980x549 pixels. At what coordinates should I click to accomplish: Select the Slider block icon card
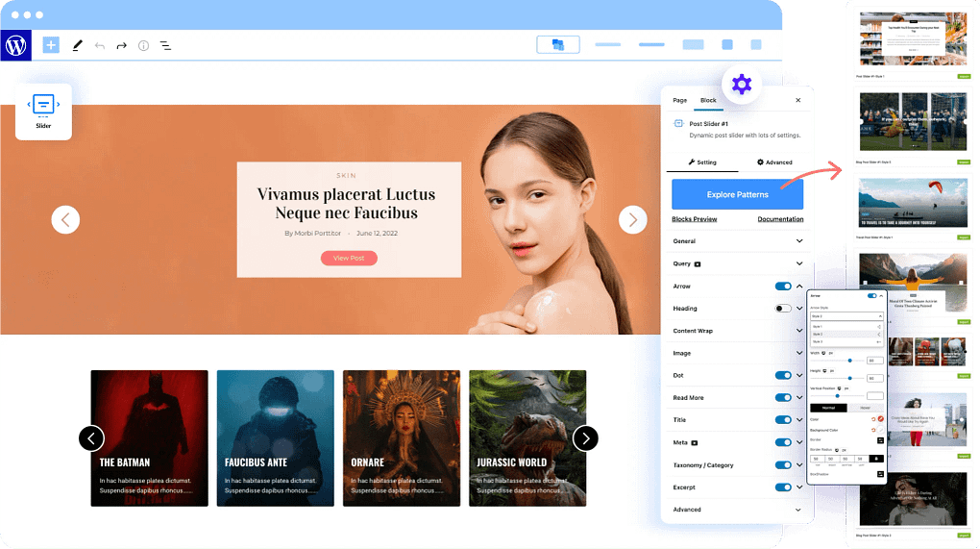(43, 112)
